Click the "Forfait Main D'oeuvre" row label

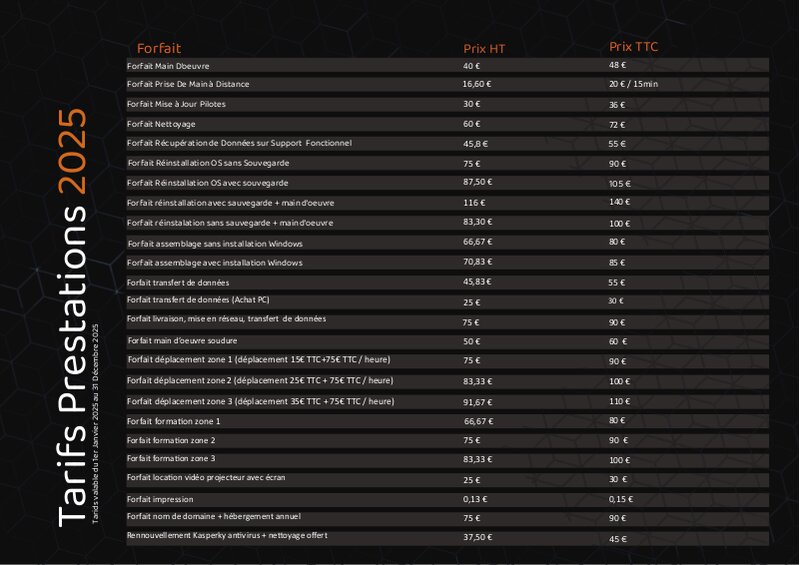[168, 65]
